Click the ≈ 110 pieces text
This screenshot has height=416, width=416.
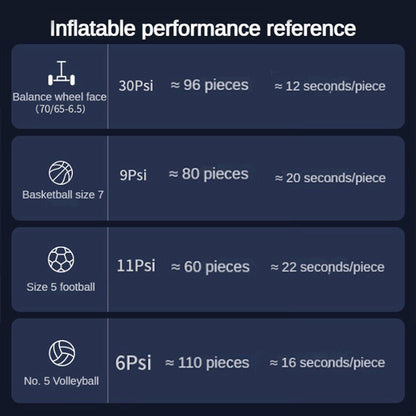click(x=207, y=363)
